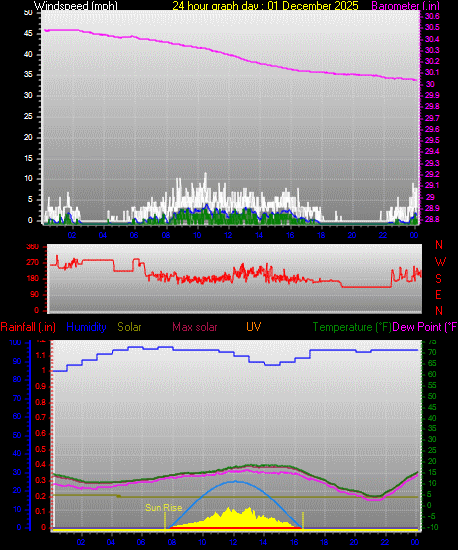Select the 'Max solar' legend label
The image size is (458, 550).
[195, 327]
